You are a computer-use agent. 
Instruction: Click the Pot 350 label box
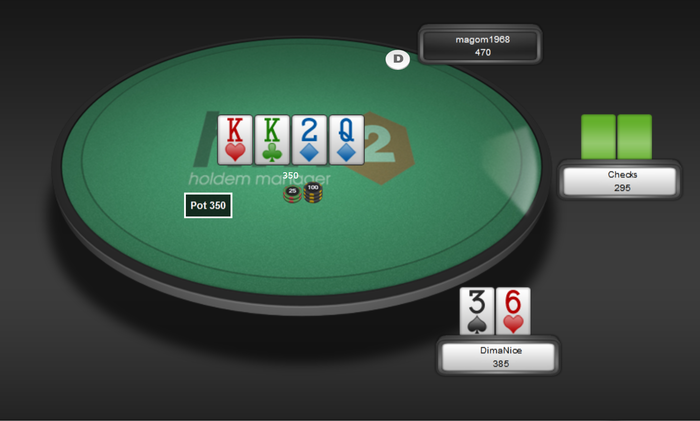tap(208, 205)
